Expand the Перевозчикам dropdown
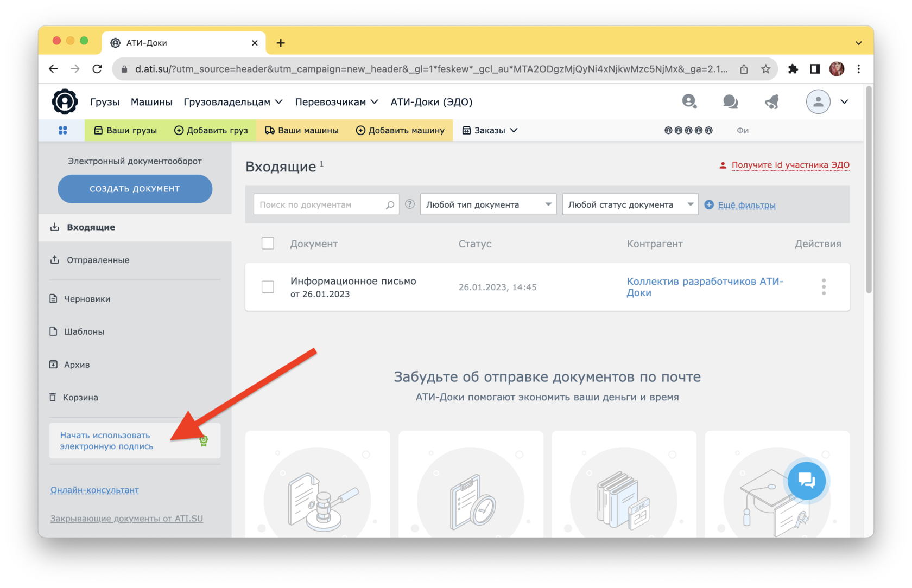 pos(337,101)
